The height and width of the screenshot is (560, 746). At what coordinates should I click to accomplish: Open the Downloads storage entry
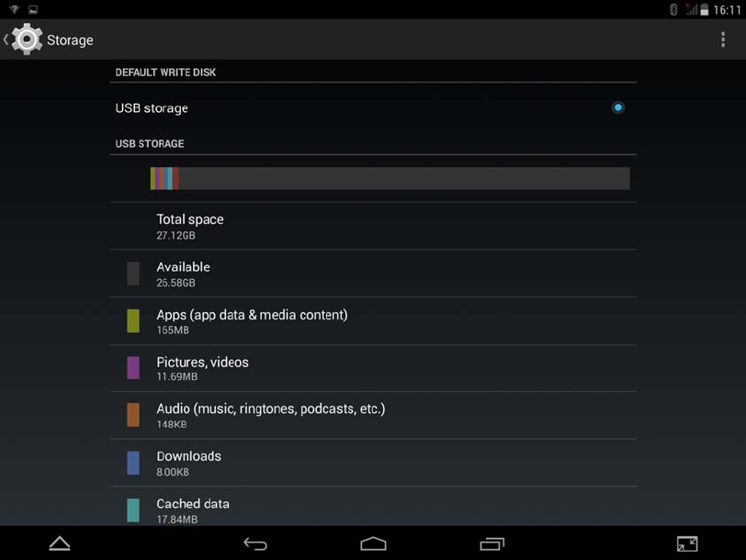tap(373, 463)
